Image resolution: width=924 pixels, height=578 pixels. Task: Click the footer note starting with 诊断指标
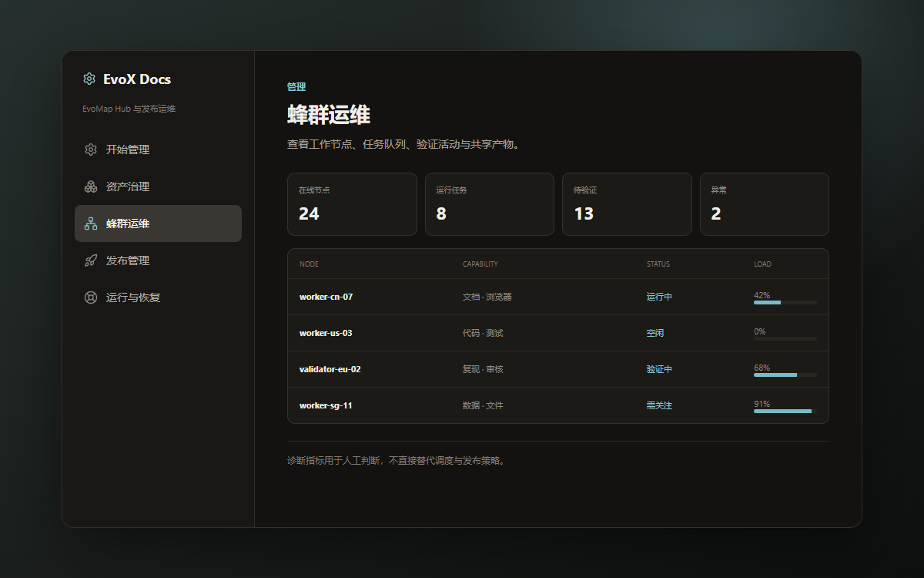[397, 461]
